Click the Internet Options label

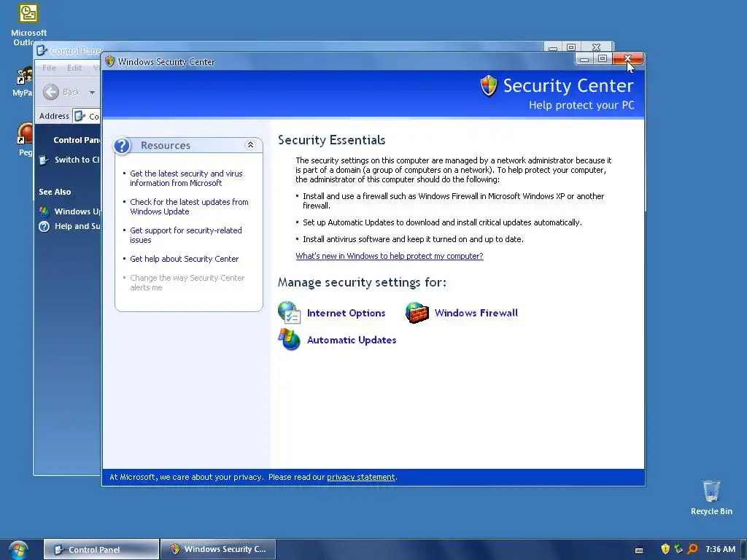[x=346, y=313]
